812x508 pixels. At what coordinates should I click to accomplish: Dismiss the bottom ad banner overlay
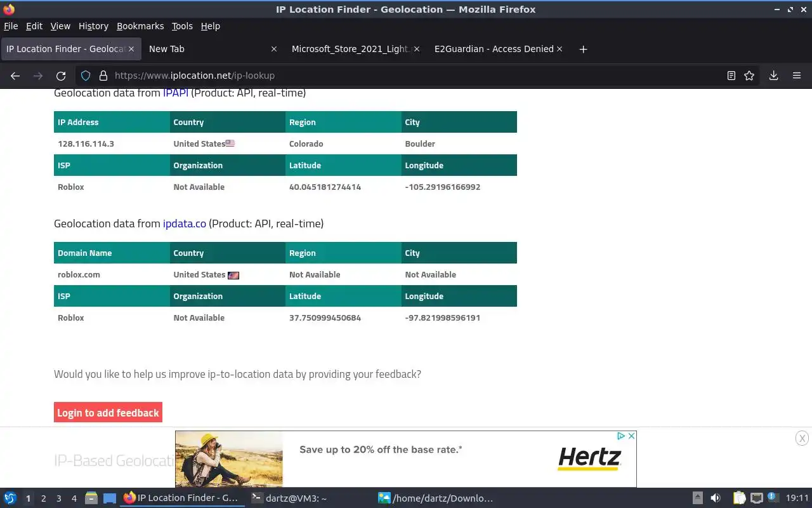coord(802,438)
